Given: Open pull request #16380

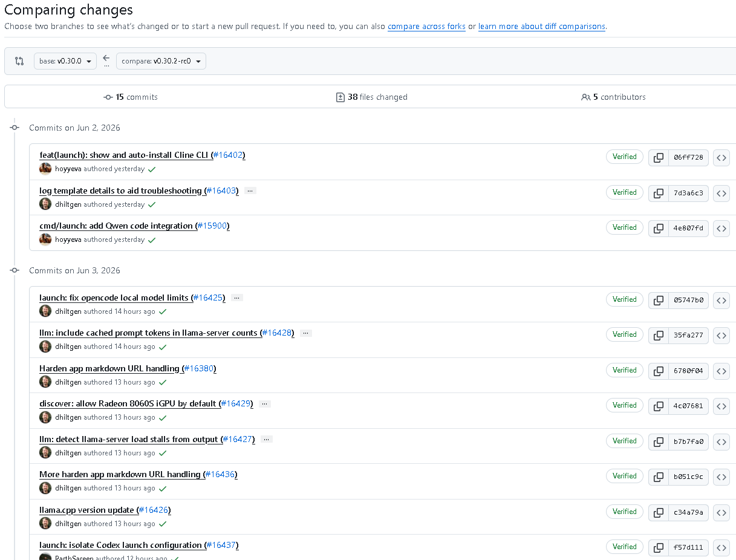Looking at the screenshot, I should (199, 368).
